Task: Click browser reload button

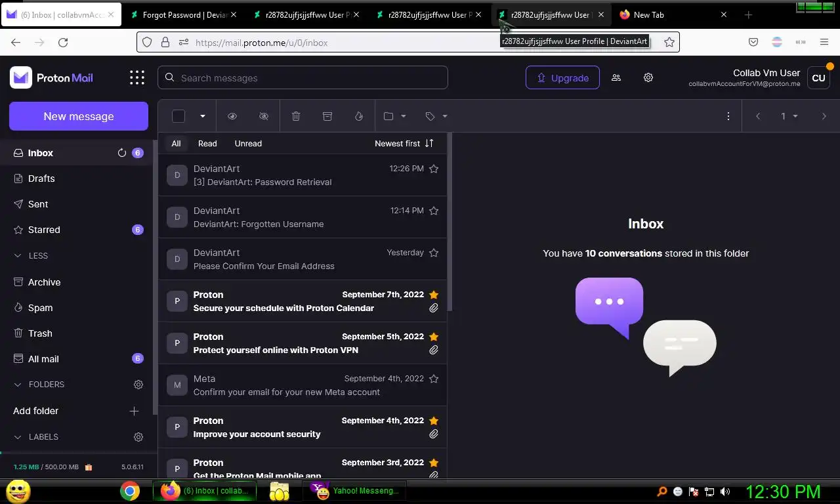Action: coord(63,42)
